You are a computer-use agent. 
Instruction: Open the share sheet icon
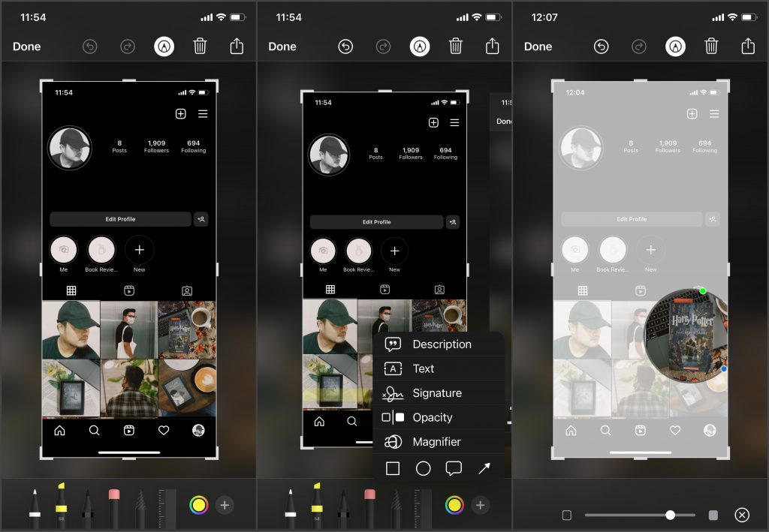236,46
